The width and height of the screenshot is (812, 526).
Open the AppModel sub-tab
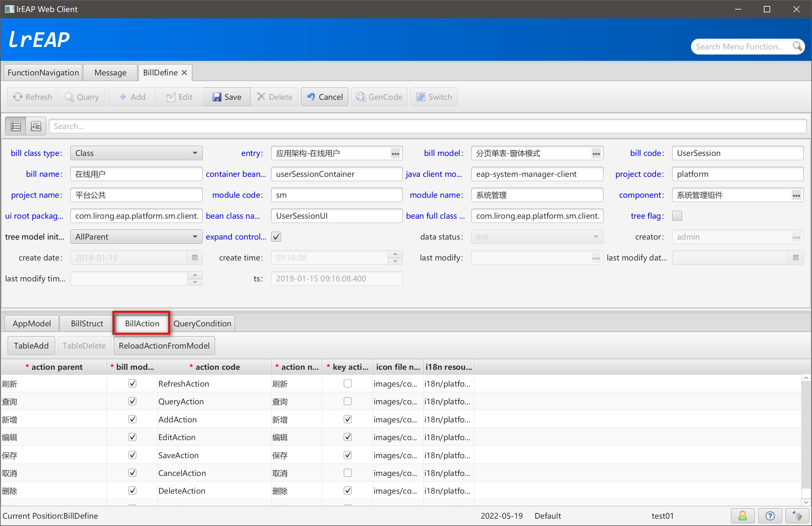point(32,324)
